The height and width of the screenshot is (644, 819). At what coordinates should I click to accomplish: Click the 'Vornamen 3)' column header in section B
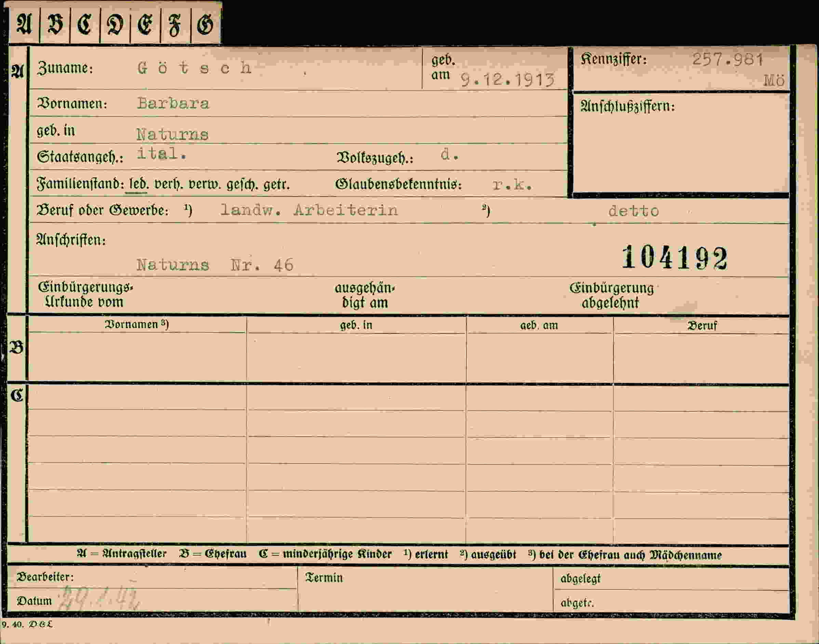[x=136, y=324]
